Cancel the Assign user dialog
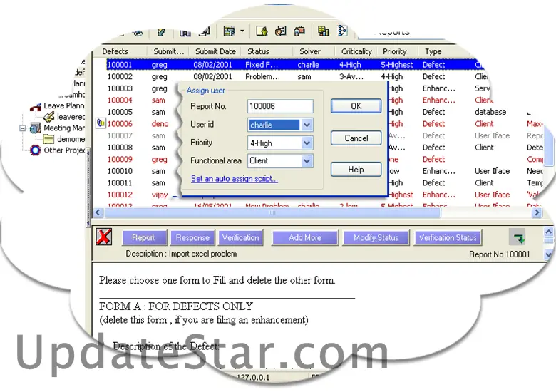The height and width of the screenshot is (392, 556). coord(356,138)
